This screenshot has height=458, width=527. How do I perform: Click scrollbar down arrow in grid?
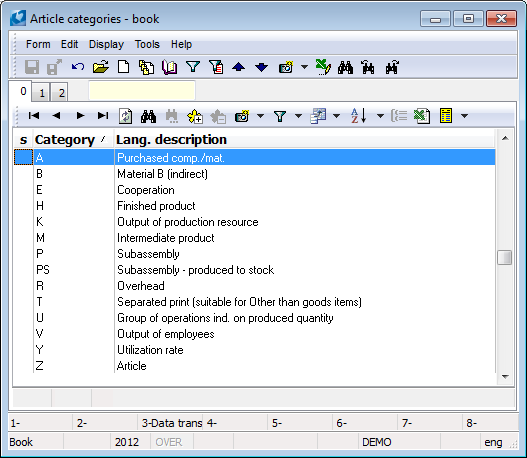click(505, 377)
